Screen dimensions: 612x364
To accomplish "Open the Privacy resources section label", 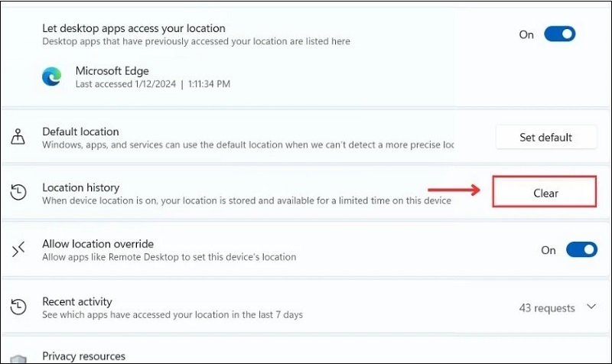I will pyautogui.click(x=83, y=356).
